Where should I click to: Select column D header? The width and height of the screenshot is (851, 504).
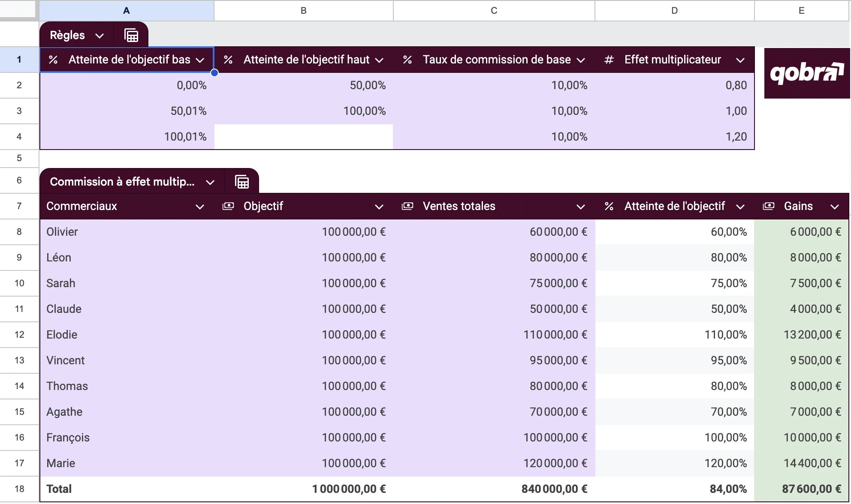[x=675, y=11]
